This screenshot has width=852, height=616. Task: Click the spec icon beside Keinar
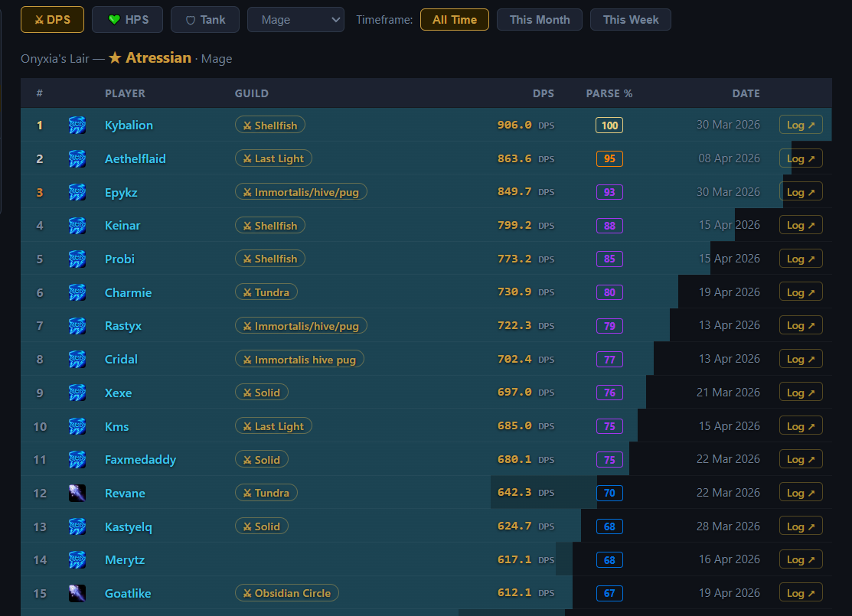click(x=77, y=226)
